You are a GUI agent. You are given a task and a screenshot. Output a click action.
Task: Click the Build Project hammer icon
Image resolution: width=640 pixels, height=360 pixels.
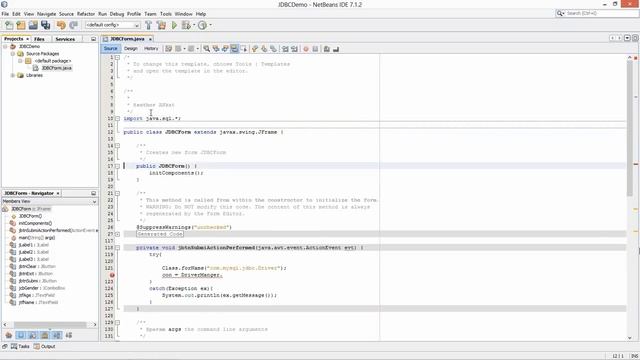pyautogui.click(x=149, y=25)
